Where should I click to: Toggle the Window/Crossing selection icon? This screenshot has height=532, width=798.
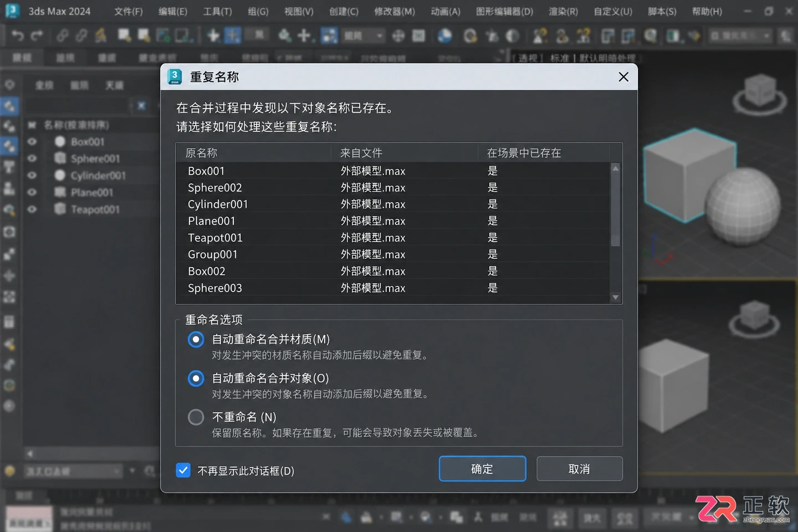click(x=183, y=36)
